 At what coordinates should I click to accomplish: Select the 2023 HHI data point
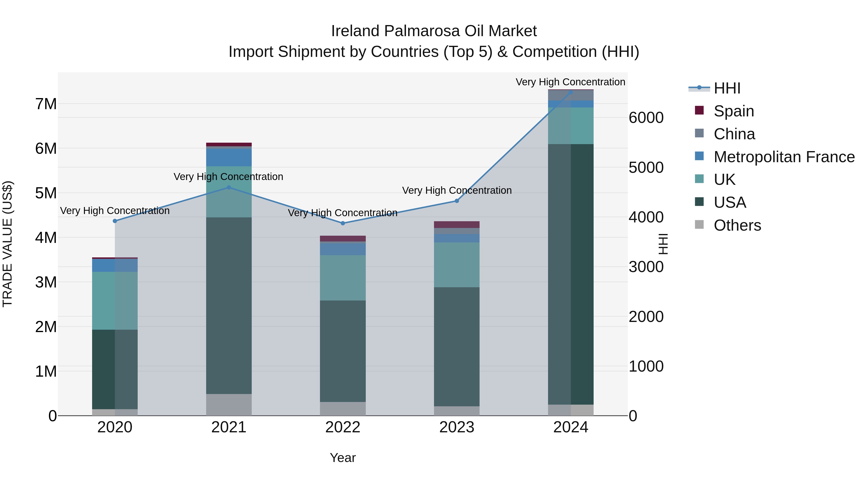457,201
